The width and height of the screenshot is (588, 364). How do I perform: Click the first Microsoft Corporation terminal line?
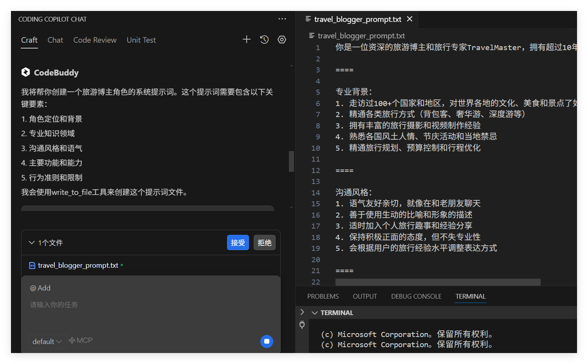pyautogui.click(x=407, y=334)
